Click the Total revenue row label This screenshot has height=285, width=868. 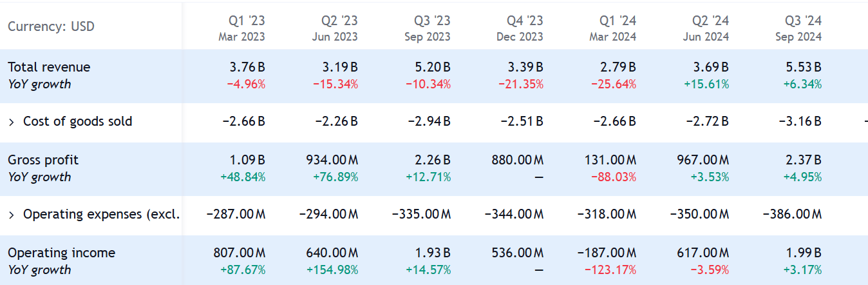(49, 67)
